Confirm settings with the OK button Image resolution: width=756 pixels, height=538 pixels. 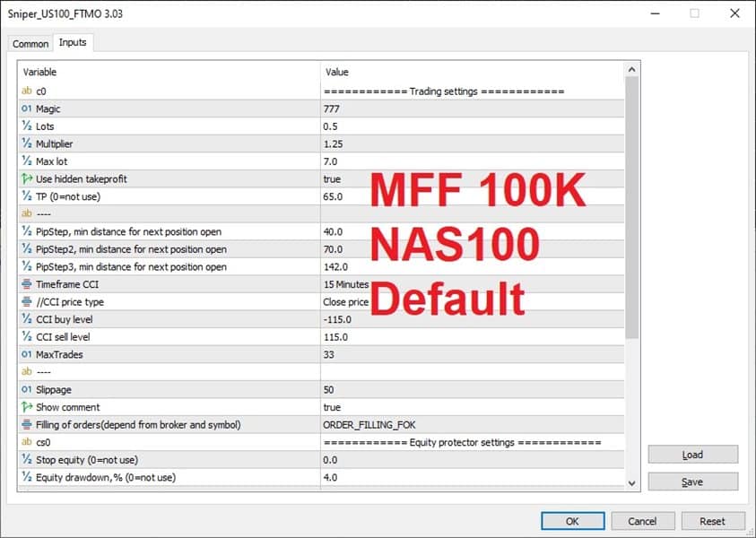pos(572,521)
